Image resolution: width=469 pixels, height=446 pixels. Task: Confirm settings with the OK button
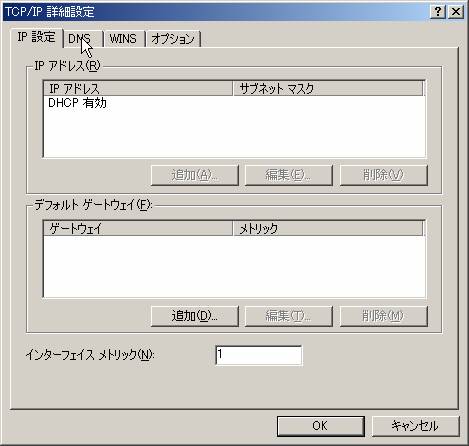coord(321,426)
